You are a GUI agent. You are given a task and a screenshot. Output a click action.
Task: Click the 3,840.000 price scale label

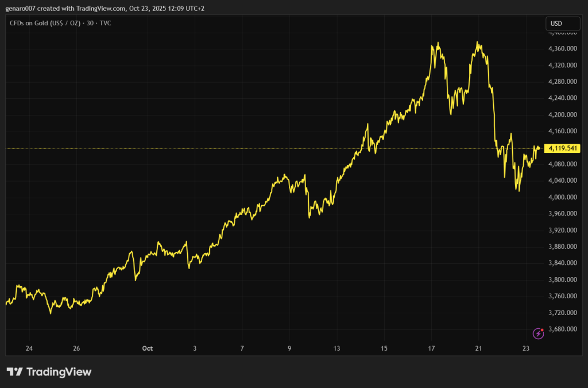563,263
